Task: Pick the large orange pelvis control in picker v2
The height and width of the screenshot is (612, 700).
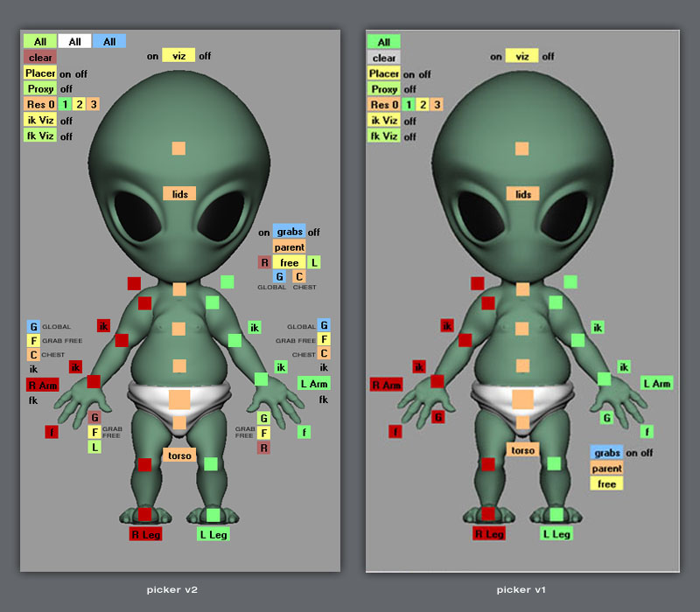Action: tap(178, 400)
